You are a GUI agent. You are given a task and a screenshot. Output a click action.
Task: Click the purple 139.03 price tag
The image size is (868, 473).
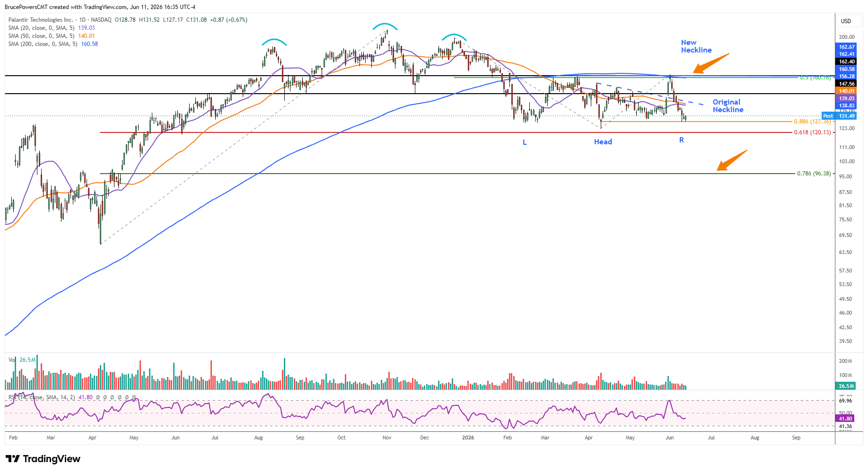click(847, 98)
